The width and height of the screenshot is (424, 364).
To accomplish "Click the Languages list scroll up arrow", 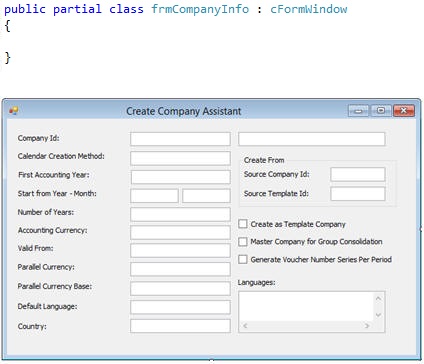I will pos(378,298).
